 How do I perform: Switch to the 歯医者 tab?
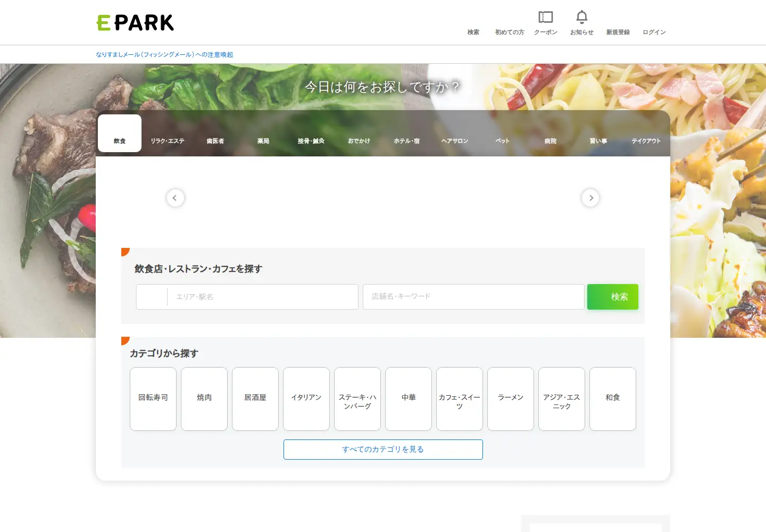(215, 134)
